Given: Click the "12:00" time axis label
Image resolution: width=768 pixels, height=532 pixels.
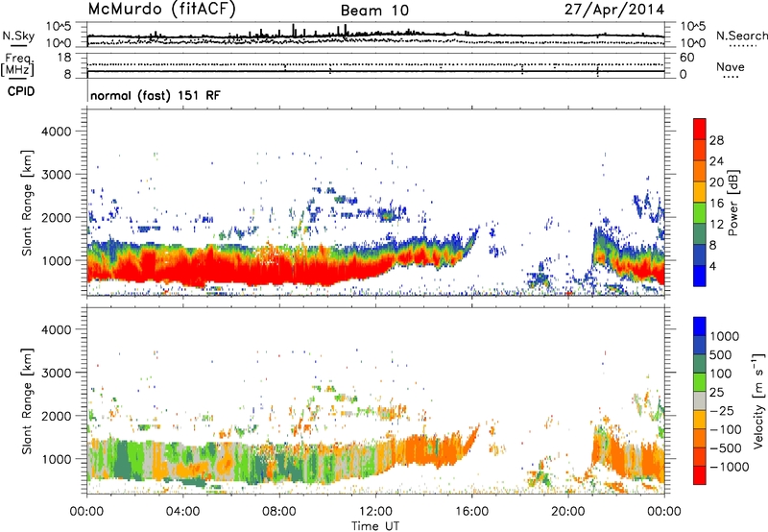Looking at the screenshot, I should point(375,512).
